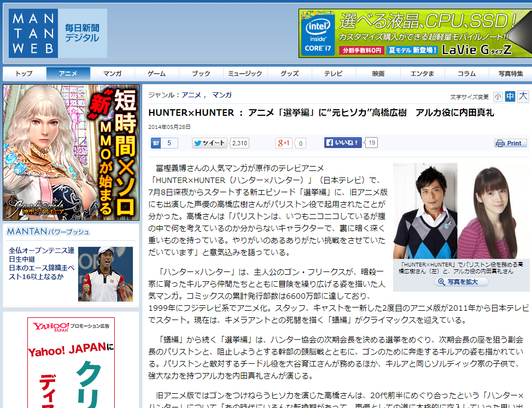
Task: Set text size to 小
Action: point(498,97)
